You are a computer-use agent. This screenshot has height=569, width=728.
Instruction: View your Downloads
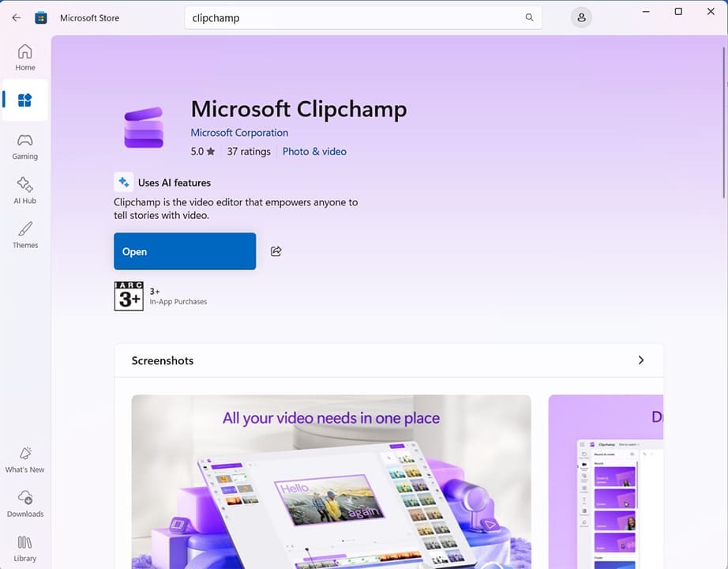tap(24, 502)
